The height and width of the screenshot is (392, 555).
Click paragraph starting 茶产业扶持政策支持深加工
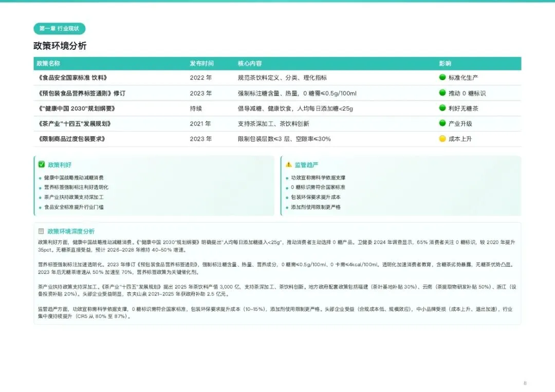277,290
